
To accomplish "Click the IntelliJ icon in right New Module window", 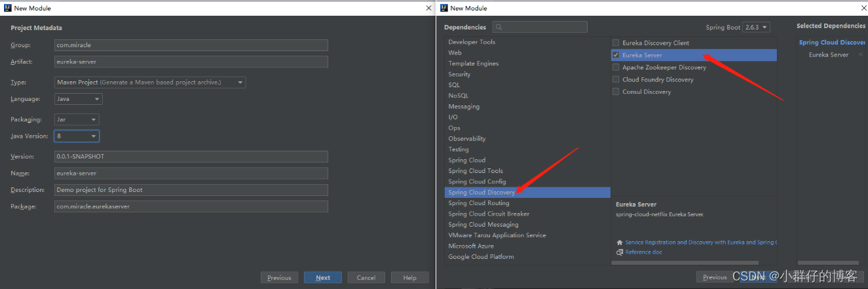I will pos(443,8).
